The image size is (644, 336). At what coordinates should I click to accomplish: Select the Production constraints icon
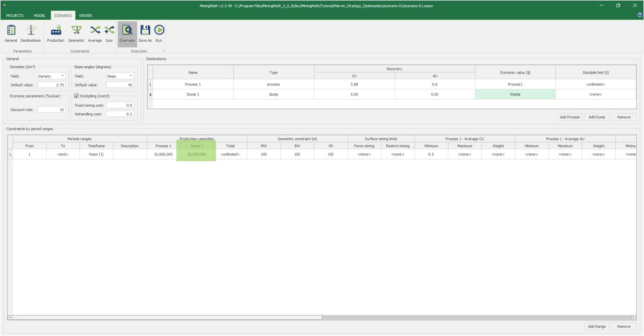(56, 30)
